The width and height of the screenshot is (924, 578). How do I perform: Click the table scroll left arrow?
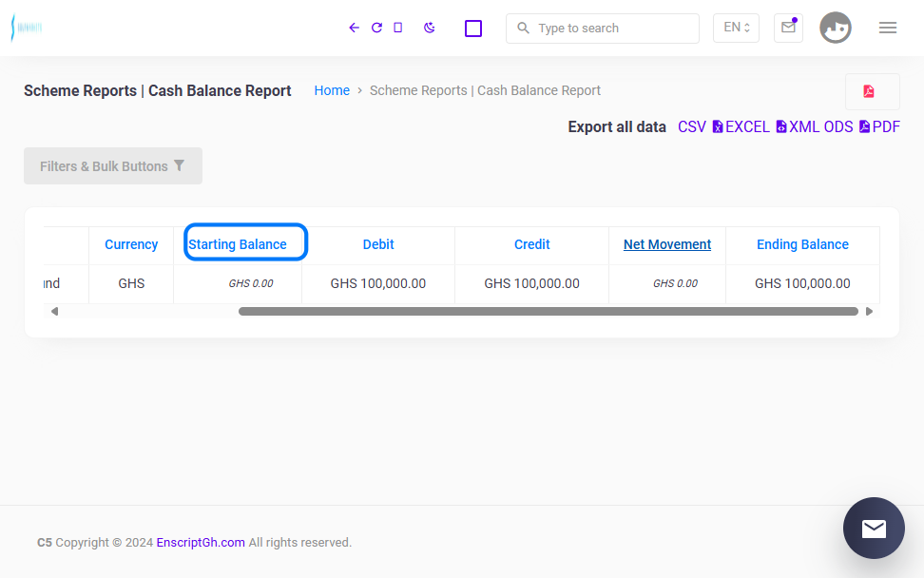point(54,311)
